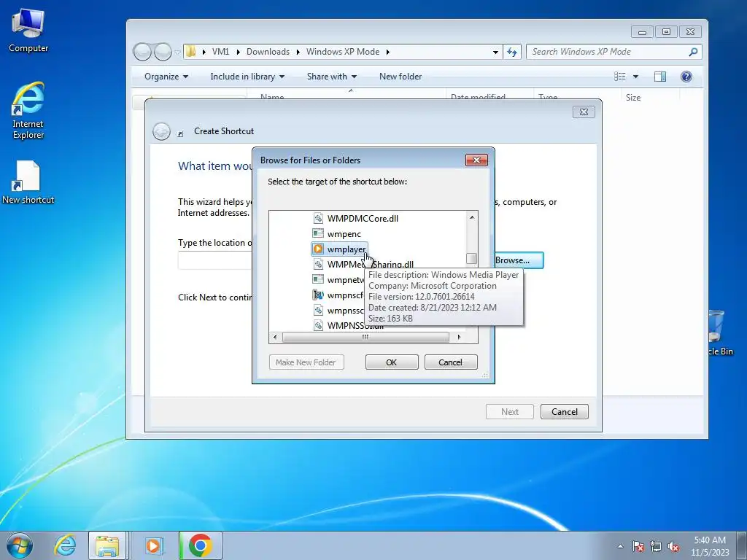Viewport: 747px width, 560px height.
Task: Click the network tray icon
Action: 656,546
